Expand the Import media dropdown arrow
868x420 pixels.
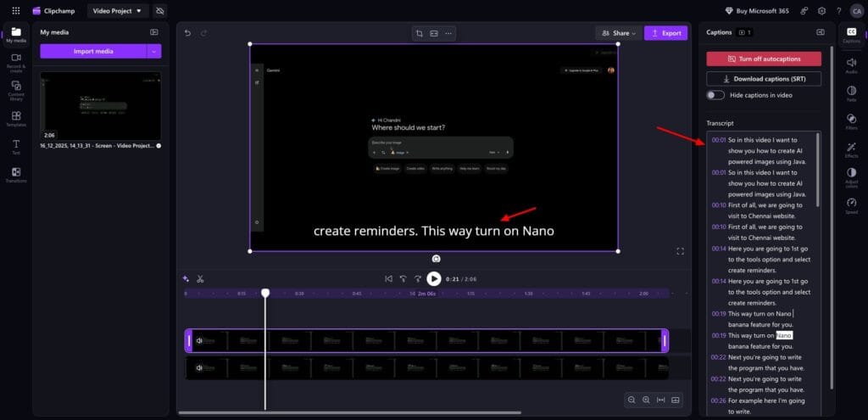154,51
